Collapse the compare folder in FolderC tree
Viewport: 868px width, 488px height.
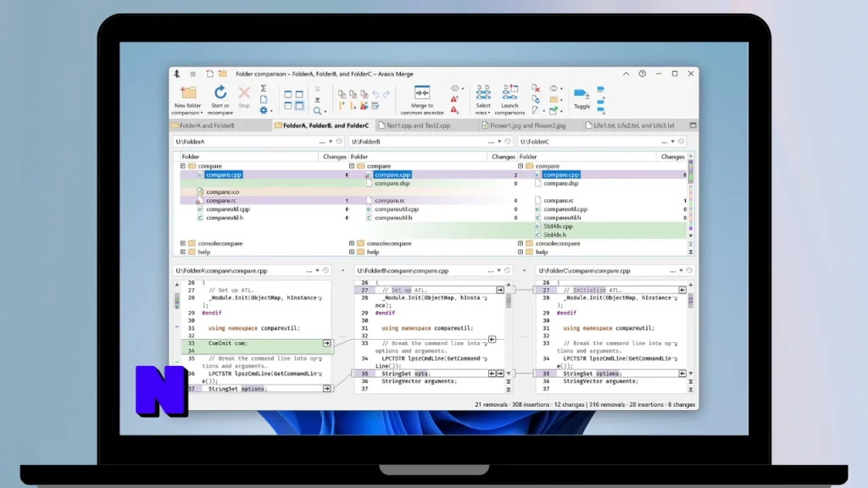pos(520,166)
